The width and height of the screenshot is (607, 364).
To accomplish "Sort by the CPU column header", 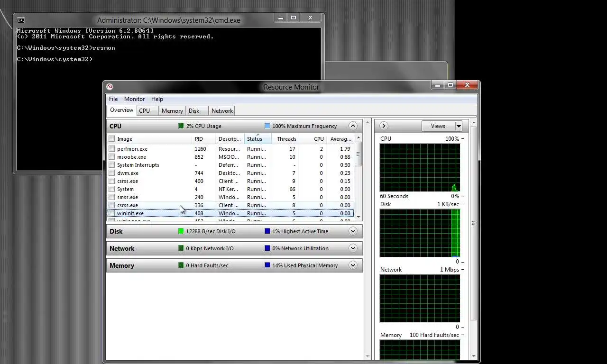I will point(313,139).
